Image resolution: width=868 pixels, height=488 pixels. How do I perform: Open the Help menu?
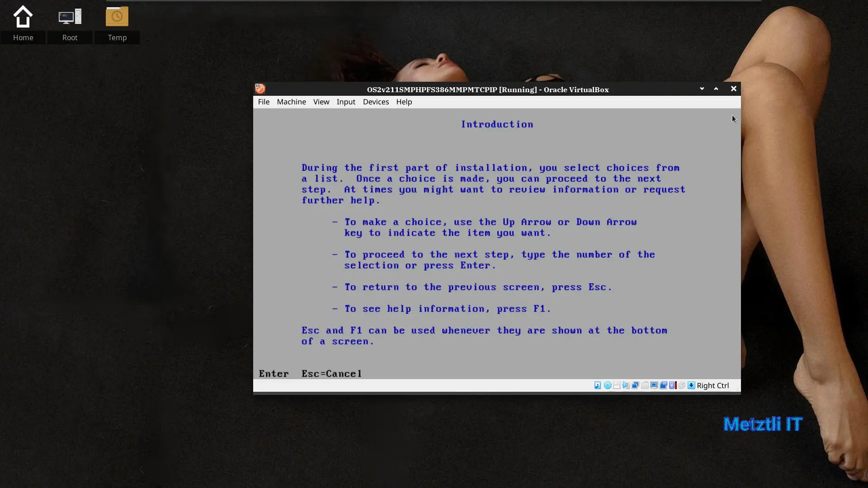404,102
